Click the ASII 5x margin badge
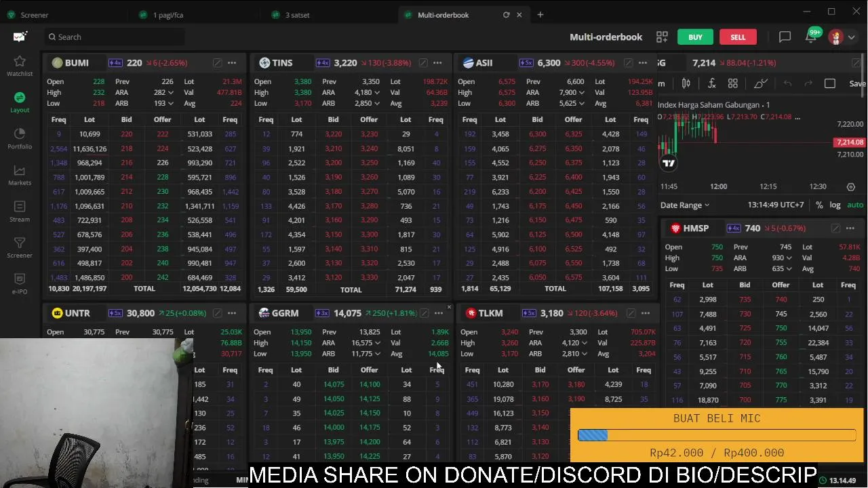The height and width of the screenshot is (488, 868). click(526, 63)
